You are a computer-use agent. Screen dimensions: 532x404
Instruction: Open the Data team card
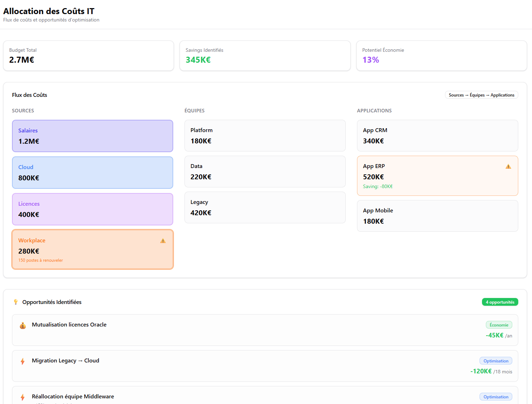265,172
